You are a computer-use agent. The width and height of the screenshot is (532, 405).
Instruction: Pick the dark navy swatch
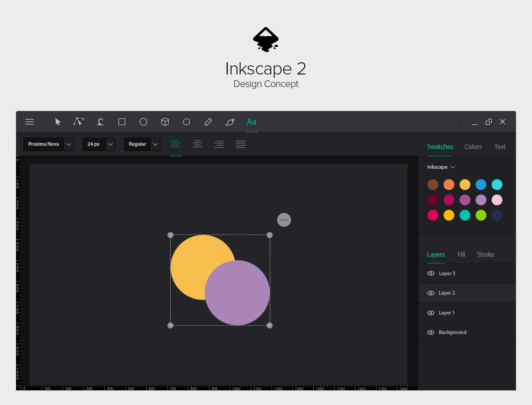pos(497,215)
